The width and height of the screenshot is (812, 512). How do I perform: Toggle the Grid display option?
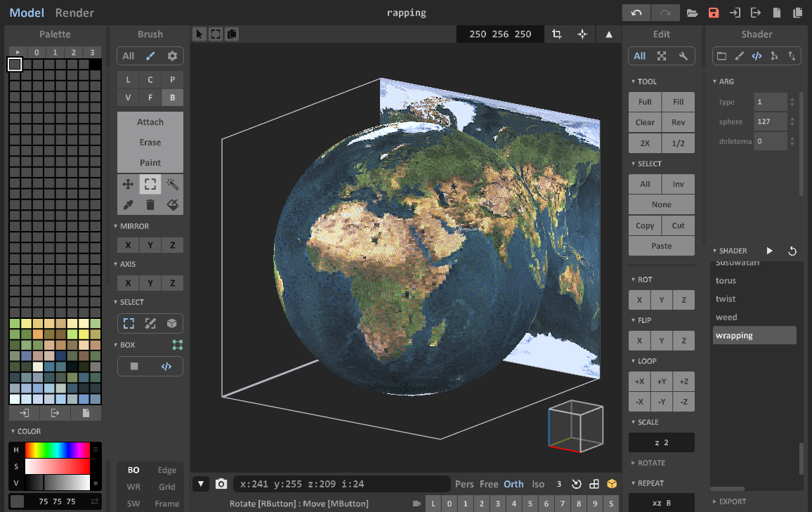pyautogui.click(x=167, y=487)
